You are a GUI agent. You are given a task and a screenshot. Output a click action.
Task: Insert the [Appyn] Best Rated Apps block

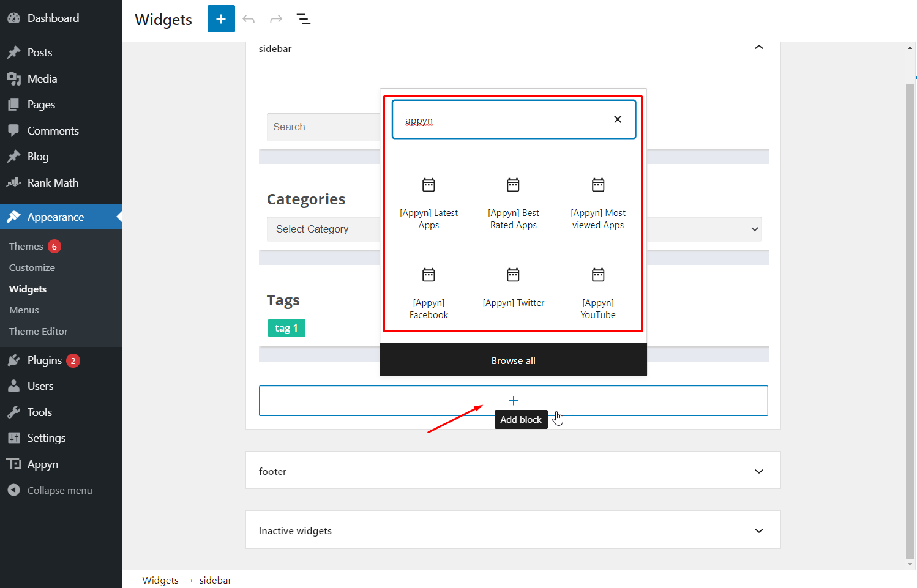click(513, 204)
